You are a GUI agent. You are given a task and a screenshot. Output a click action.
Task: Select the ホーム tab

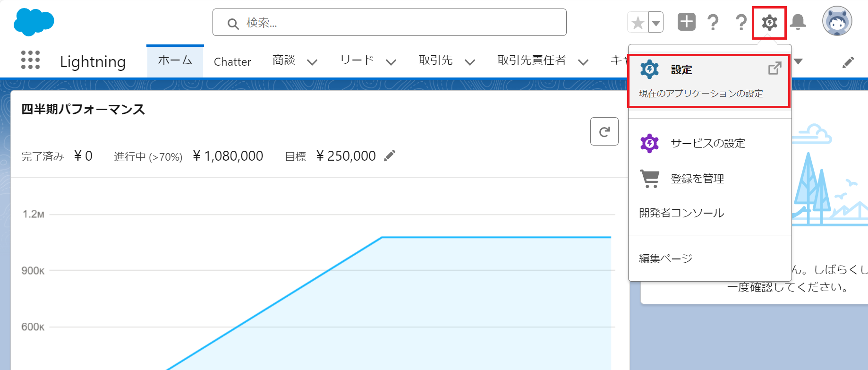point(175,61)
